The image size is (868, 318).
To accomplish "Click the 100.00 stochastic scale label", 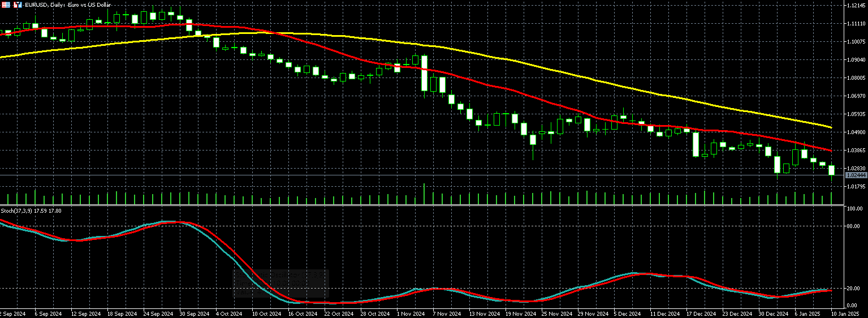I will pyautogui.click(x=854, y=209).
